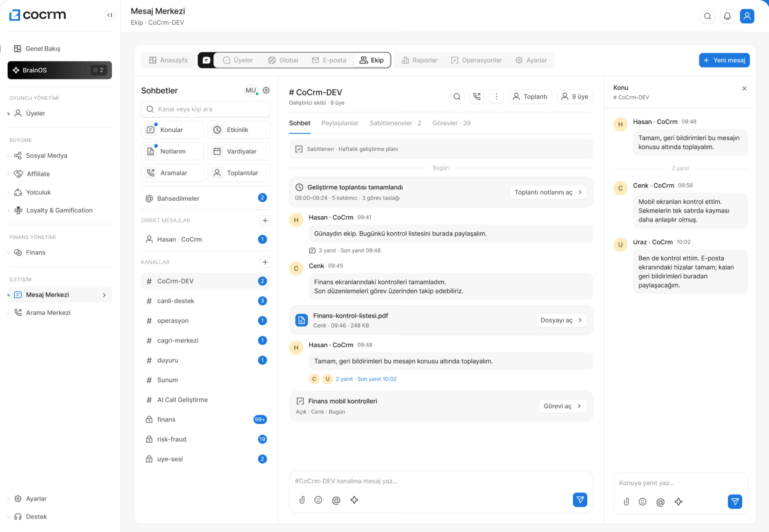The height and width of the screenshot is (532, 769).
Task: Click the Toplantı button in the channel header
Action: tap(530, 97)
